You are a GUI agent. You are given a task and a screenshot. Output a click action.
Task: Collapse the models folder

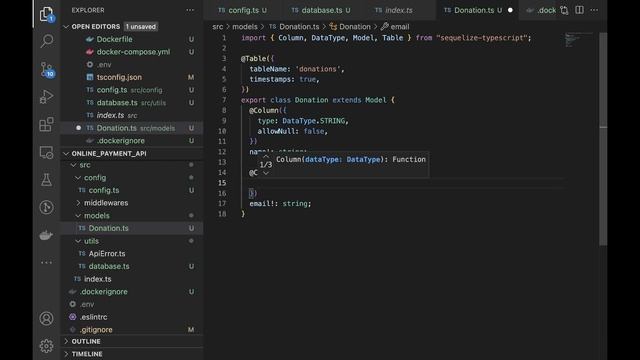tap(78, 216)
